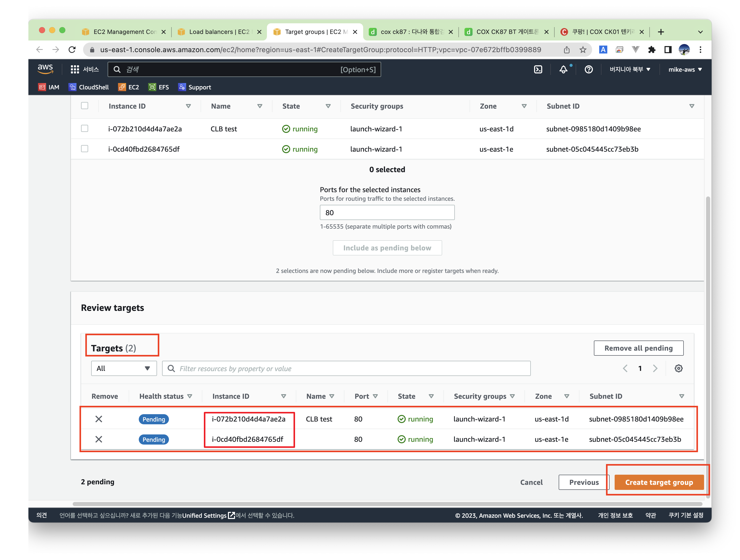This screenshot has height=560, width=740.
Task: Bookmark page with the star icon
Action: coord(583,50)
